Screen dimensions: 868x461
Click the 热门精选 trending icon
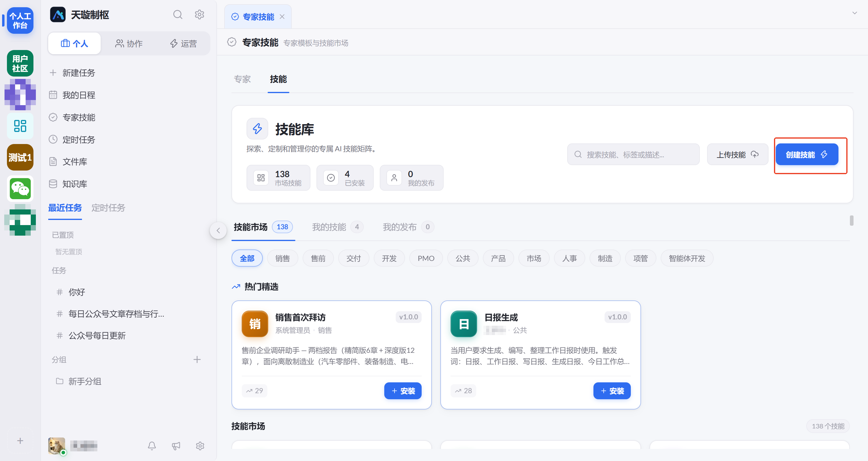(236, 287)
